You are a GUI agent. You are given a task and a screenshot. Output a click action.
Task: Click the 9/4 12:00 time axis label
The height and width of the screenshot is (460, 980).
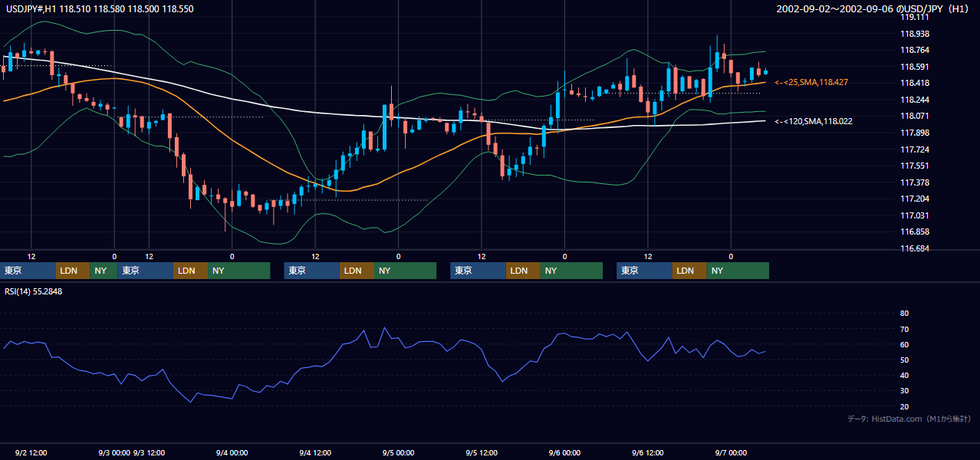coord(315,453)
